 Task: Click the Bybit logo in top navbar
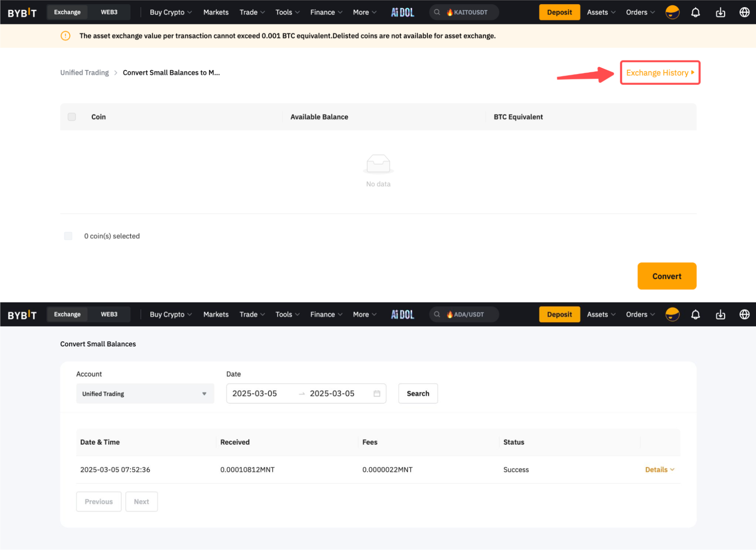click(22, 12)
